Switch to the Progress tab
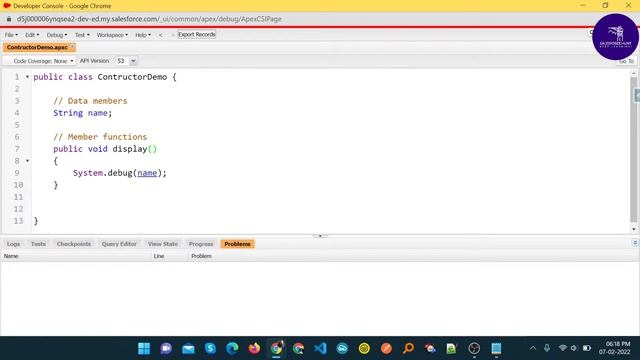640x360 pixels. click(x=201, y=244)
